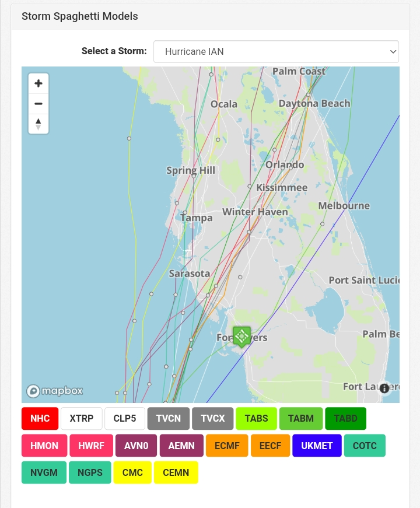Viewport: 420px width, 508px height.
Task: Click the Sarasota map label
Action: point(190,274)
